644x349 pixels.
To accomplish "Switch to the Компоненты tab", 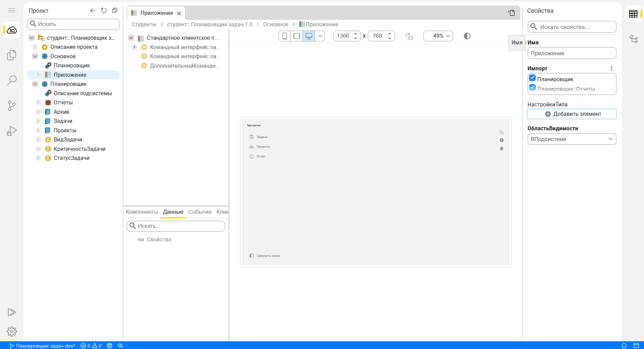I will pos(142,212).
